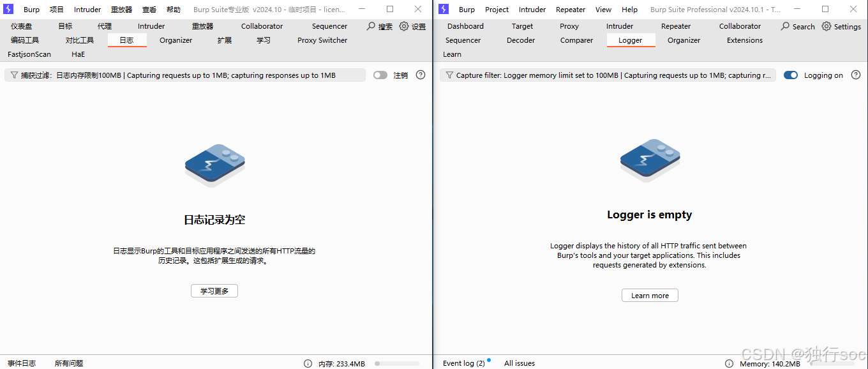This screenshot has width=868, height=369.
Task: Open the Help menu in right window
Action: point(629,10)
